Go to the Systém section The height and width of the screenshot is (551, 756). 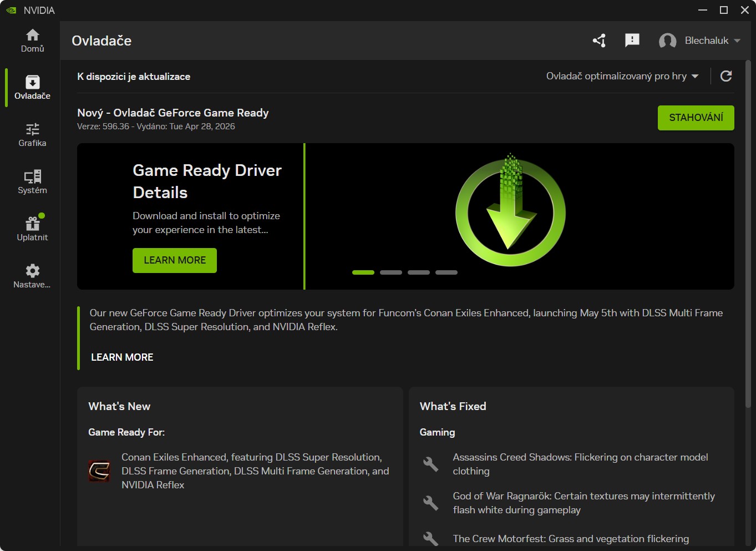coord(32,182)
